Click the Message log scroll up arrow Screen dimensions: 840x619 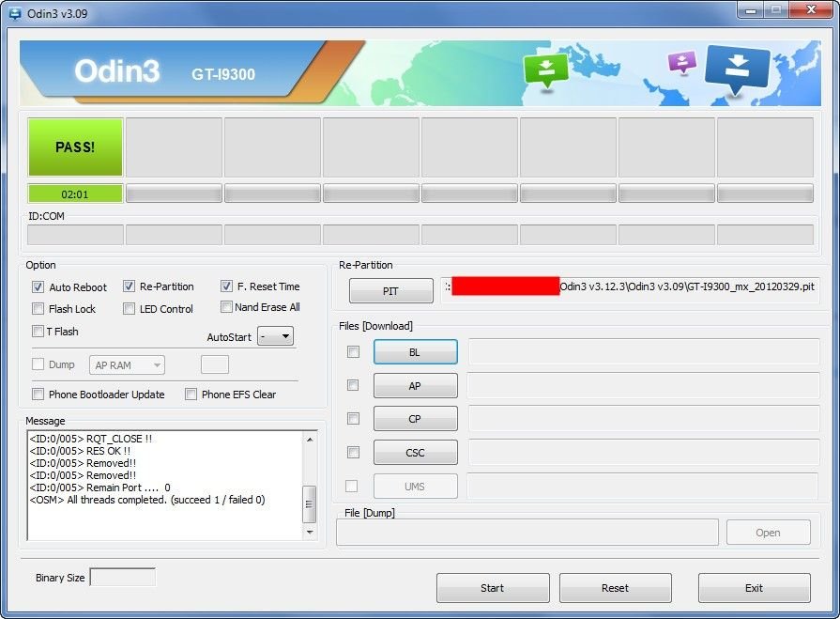click(x=309, y=440)
